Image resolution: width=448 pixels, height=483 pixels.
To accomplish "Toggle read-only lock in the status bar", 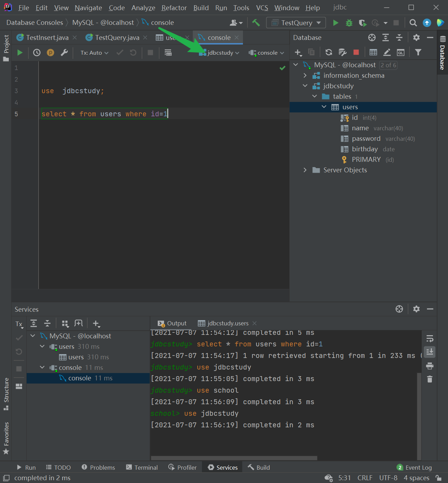I will click(x=438, y=478).
